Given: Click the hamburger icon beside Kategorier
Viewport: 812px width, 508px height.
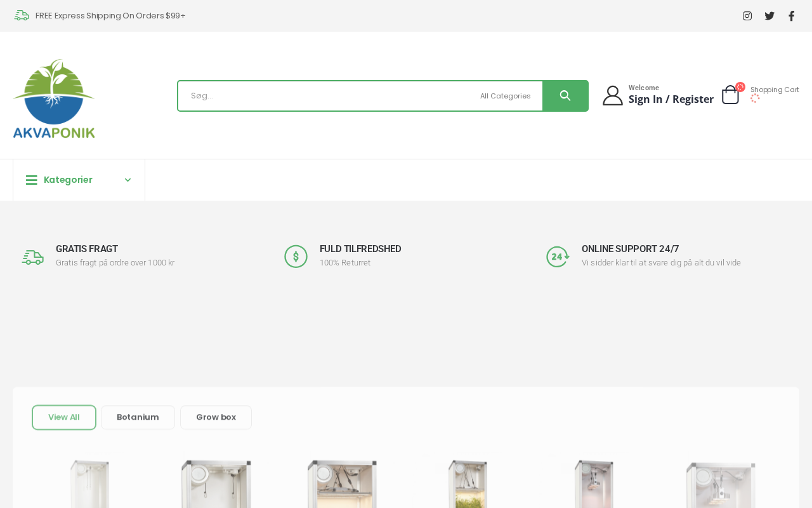Looking at the screenshot, I should [32, 180].
